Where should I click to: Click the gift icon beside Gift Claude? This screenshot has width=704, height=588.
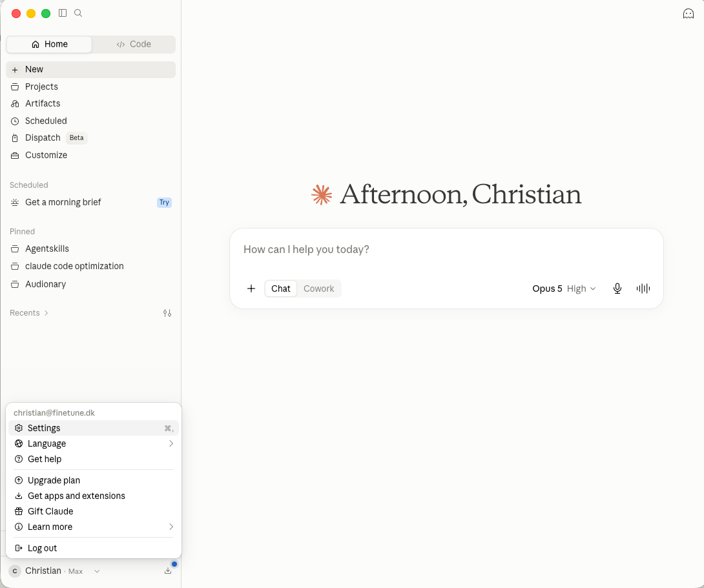pyautogui.click(x=19, y=511)
